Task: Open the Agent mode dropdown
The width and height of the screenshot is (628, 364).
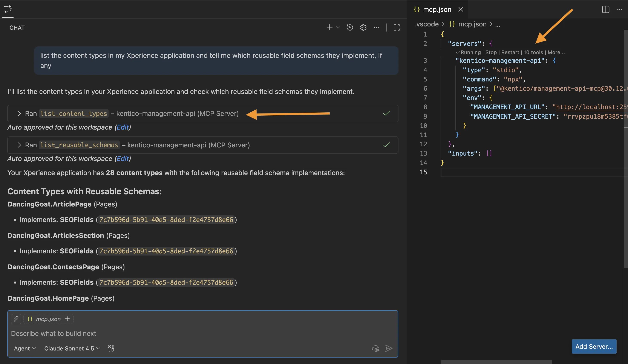Action: pyautogui.click(x=25, y=348)
